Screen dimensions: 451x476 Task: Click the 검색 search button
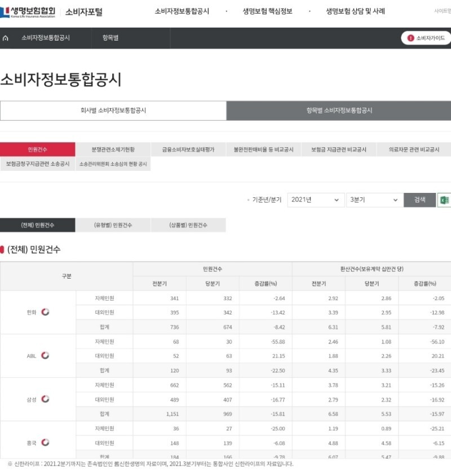[420, 200]
